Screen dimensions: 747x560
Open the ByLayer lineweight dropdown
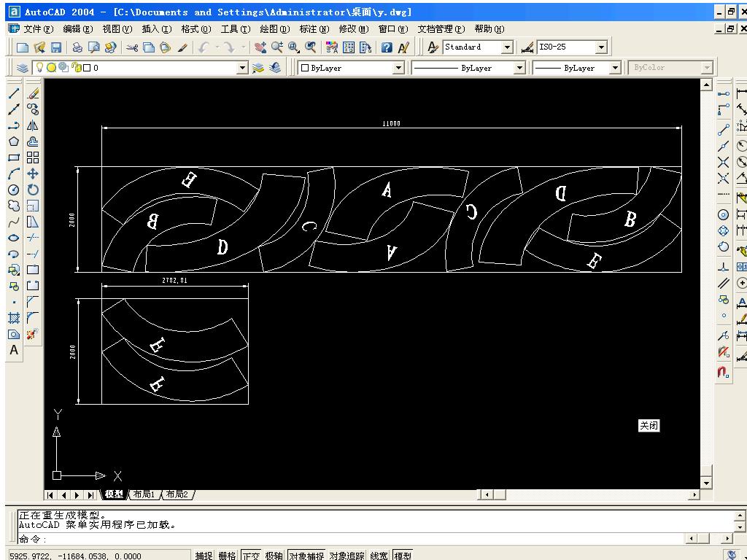click(x=615, y=68)
